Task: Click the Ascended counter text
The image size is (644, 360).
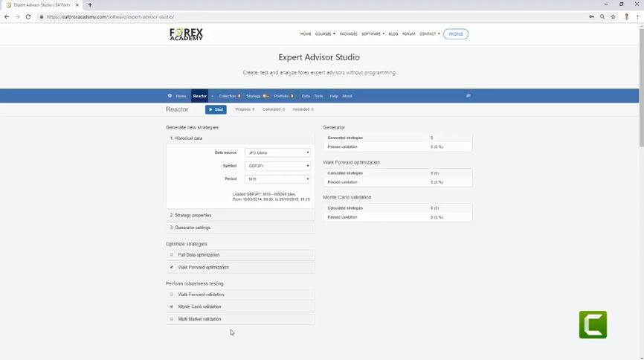Action: pyautogui.click(x=303, y=109)
